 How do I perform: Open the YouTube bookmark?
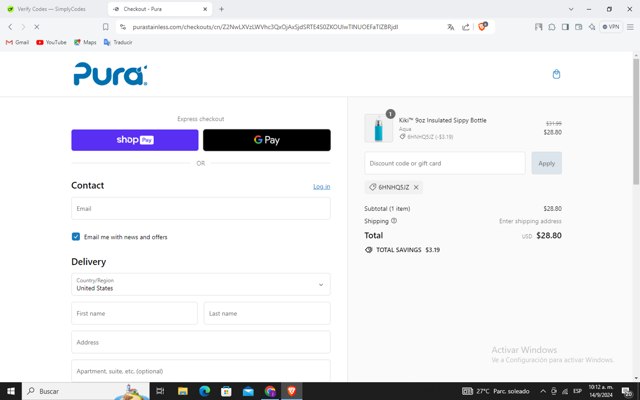(51, 42)
